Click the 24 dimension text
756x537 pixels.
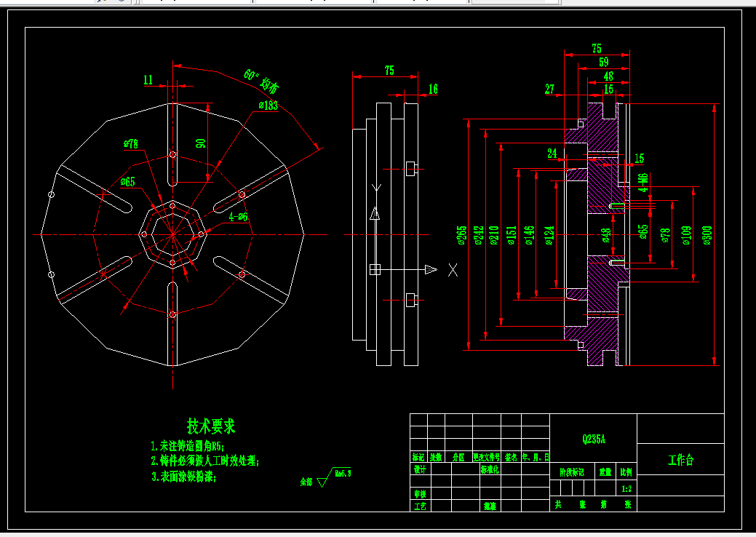point(552,154)
